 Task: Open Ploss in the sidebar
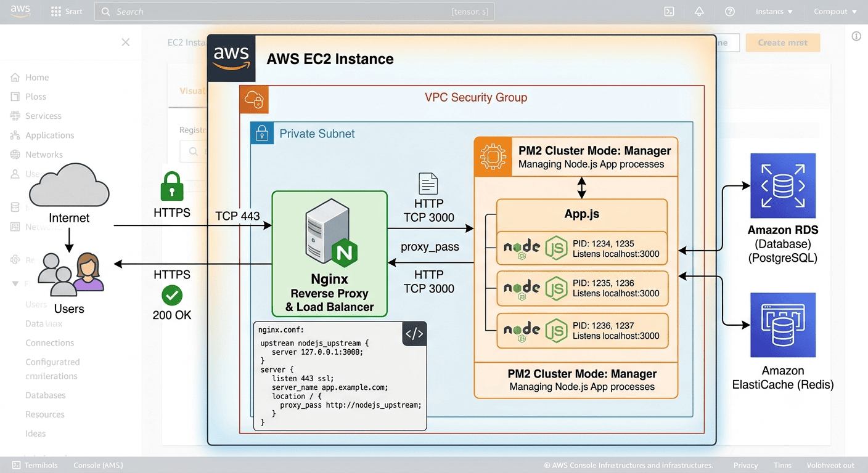[36, 97]
